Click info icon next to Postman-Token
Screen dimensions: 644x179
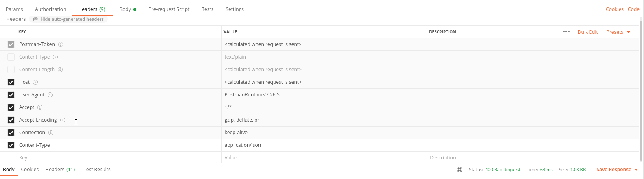coord(61,44)
